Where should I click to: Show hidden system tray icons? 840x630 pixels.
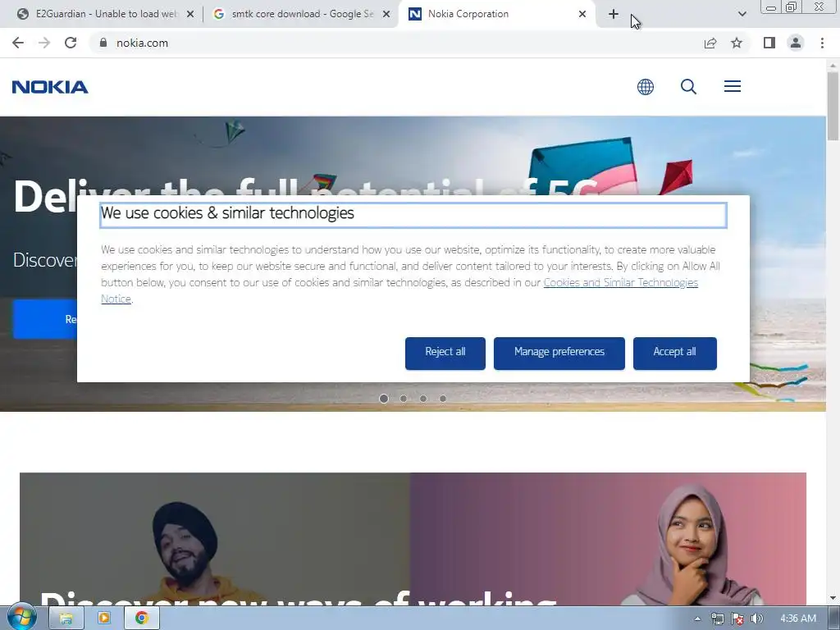click(x=697, y=619)
